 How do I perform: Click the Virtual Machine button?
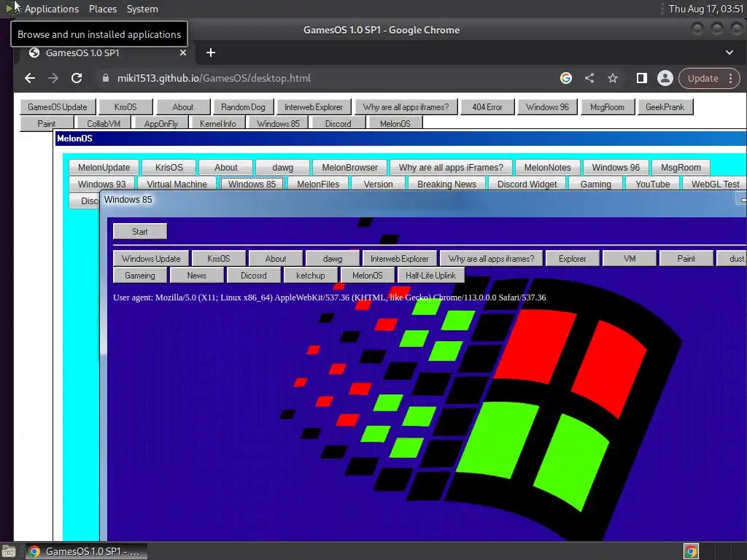click(177, 184)
